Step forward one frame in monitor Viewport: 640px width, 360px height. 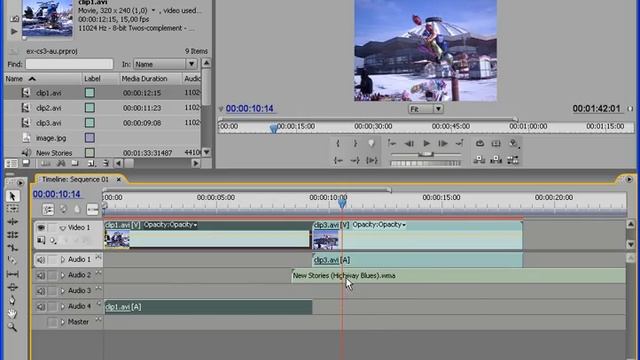coord(443,143)
